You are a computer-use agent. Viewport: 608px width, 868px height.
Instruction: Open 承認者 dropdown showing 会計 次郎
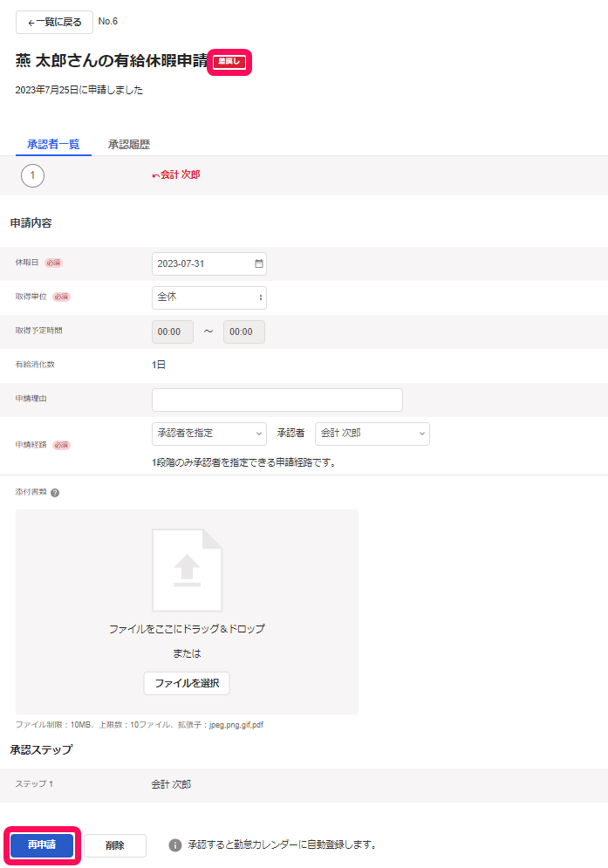[x=372, y=434]
